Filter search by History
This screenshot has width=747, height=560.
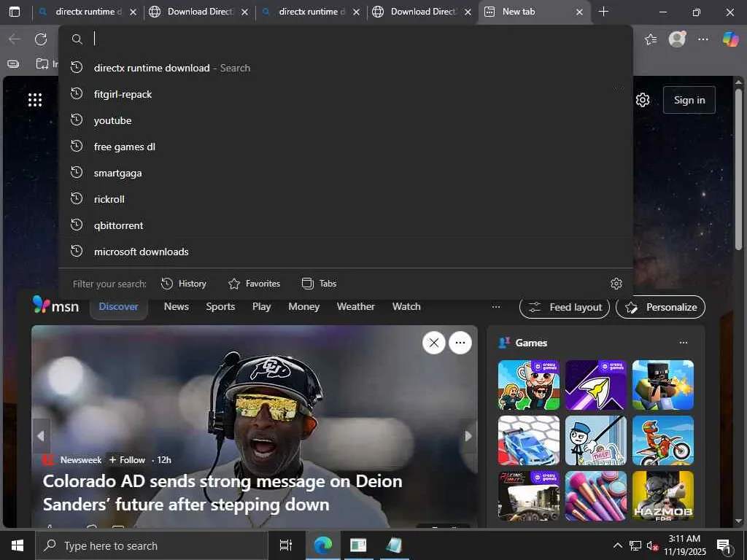tap(183, 284)
